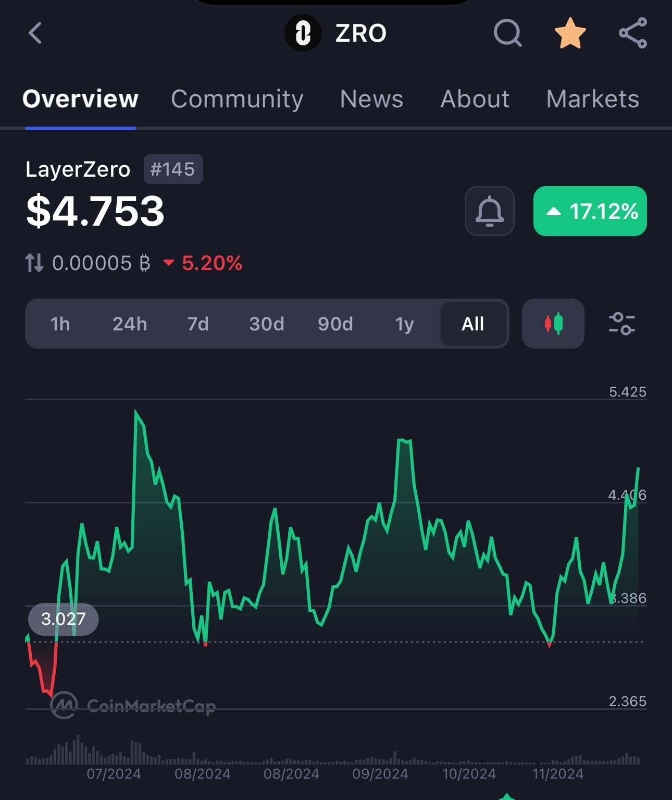This screenshot has height=800, width=672.
Task: Select the 24h chart range
Action: click(x=130, y=324)
